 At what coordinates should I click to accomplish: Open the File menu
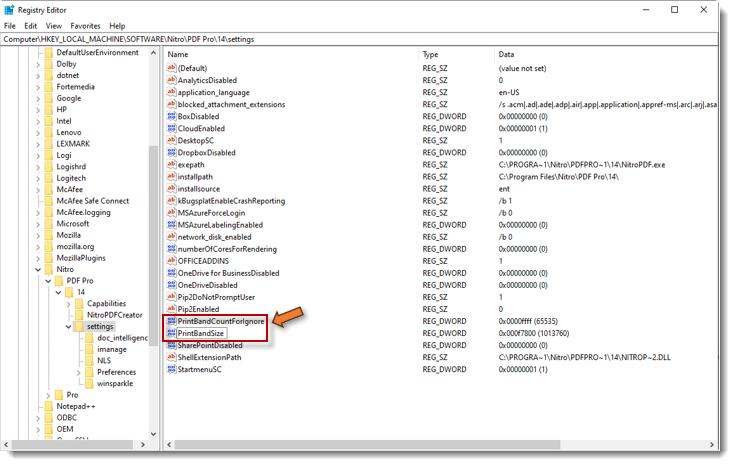click(9, 26)
